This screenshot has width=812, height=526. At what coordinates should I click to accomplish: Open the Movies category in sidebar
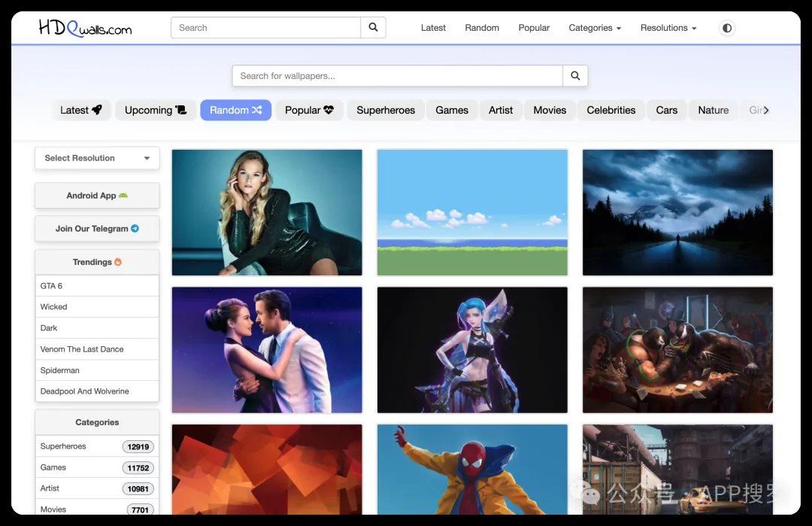pyautogui.click(x=97, y=509)
